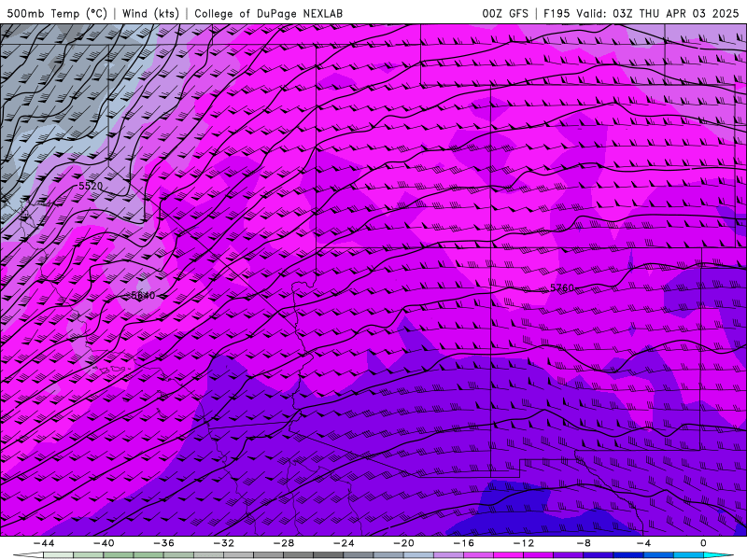Click the -28 color scale label

click(x=284, y=543)
